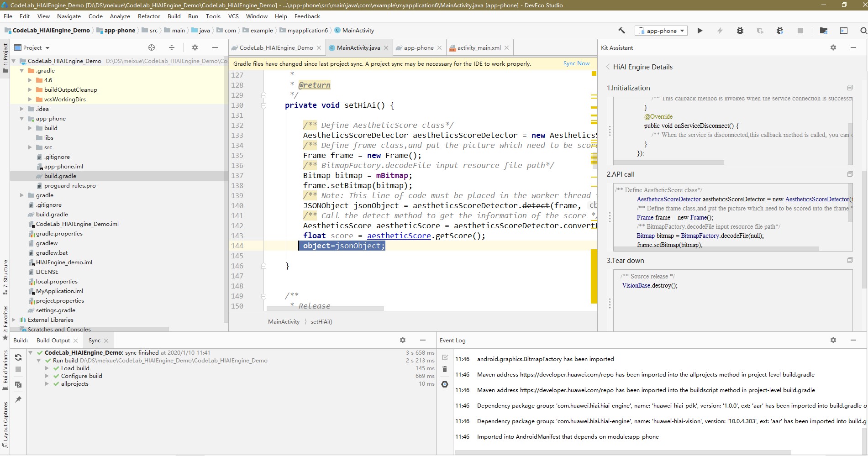
Task: Toggle the Favorites tool window
Action: (x=5, y=323)
